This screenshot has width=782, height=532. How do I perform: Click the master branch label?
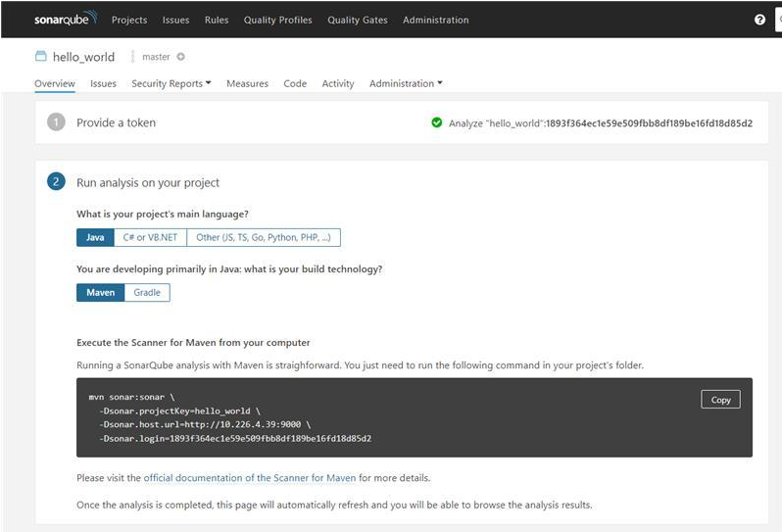pos(156,57)
